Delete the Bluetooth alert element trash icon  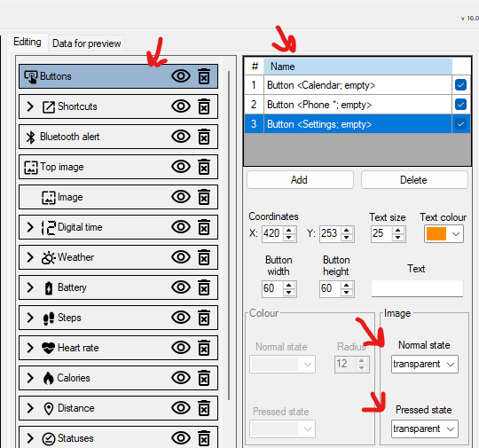tap(204, 137)
